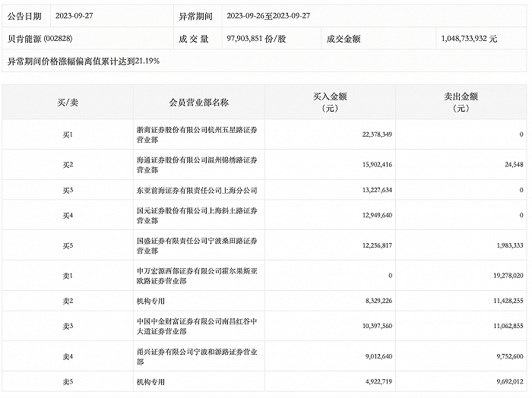The image size is (532, 398).
Task: Select sell amount 19,278,020
Action: point(508,276)
